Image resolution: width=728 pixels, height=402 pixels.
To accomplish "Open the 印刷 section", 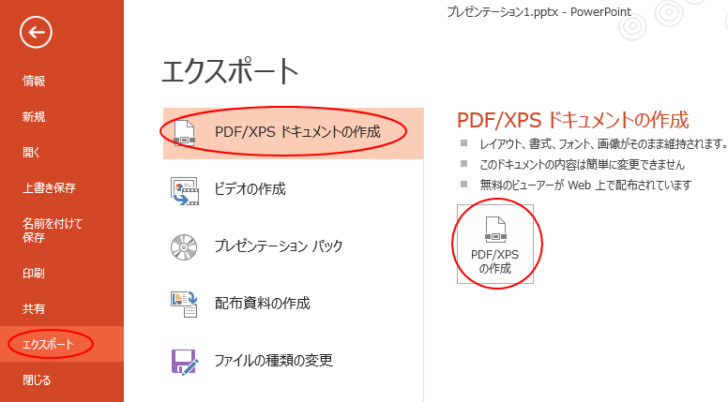I will coord(33,273).
